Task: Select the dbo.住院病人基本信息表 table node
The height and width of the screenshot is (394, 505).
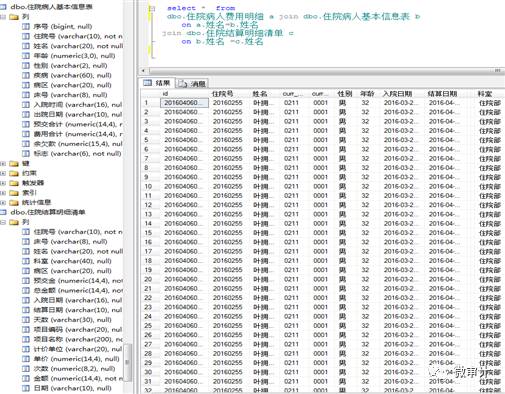Action: [51, 7]
